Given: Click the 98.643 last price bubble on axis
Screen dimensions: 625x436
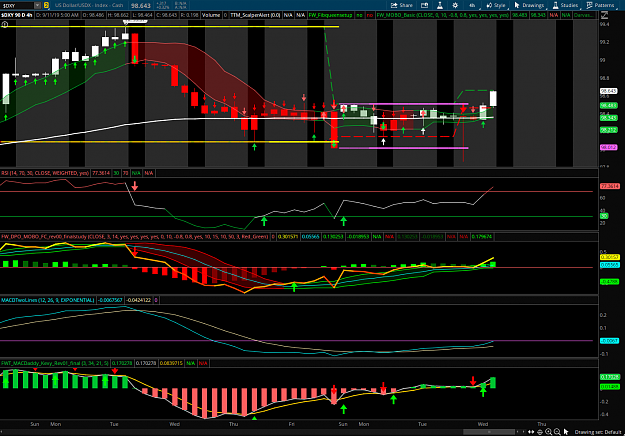Looking at the screenshot, I should (609, 91).
